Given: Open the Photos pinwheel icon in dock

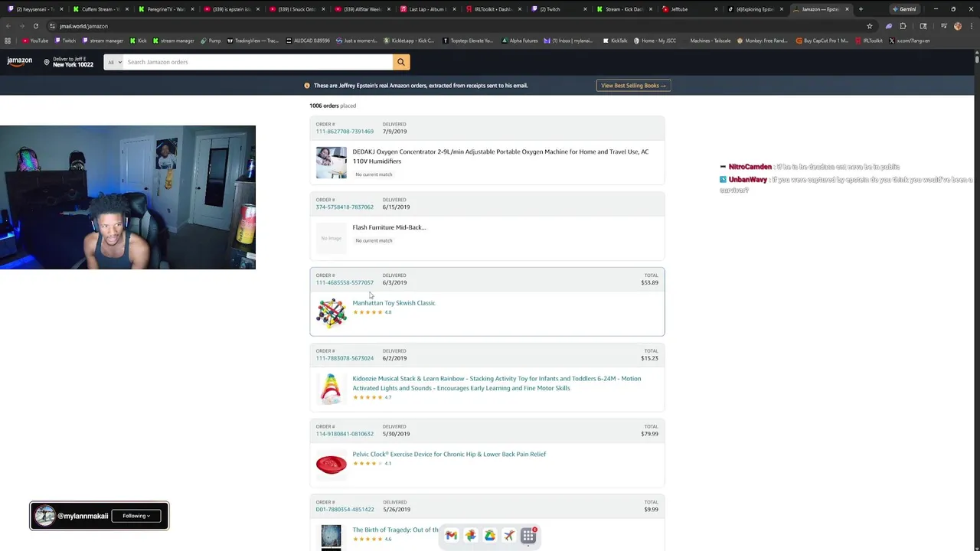Looking at the screenshot, I should tap(470, 536).
